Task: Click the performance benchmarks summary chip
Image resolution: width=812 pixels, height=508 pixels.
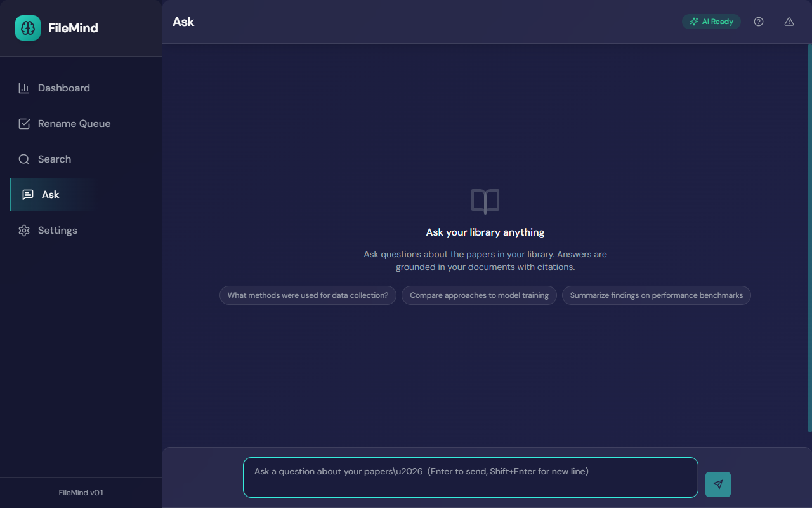Action: tap(656, 295)
